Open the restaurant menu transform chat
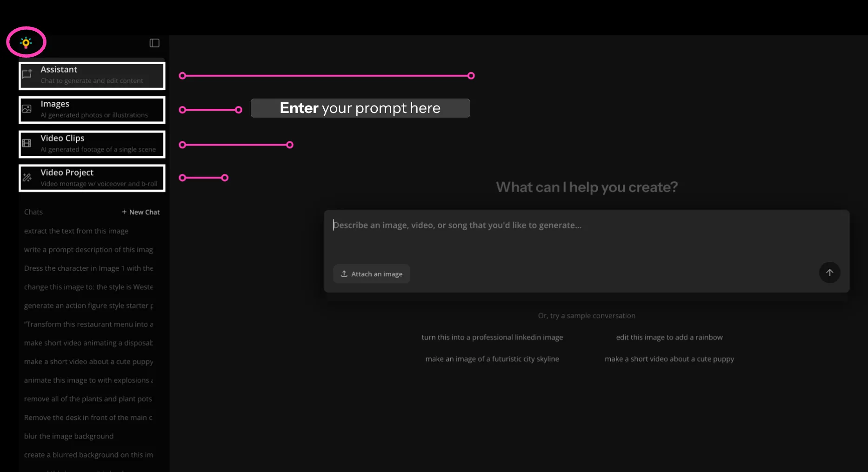 pos(88,324)
